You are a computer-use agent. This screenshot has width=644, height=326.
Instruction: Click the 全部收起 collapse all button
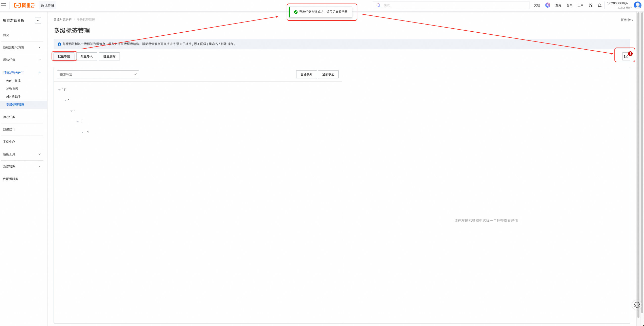click(328, 74)
